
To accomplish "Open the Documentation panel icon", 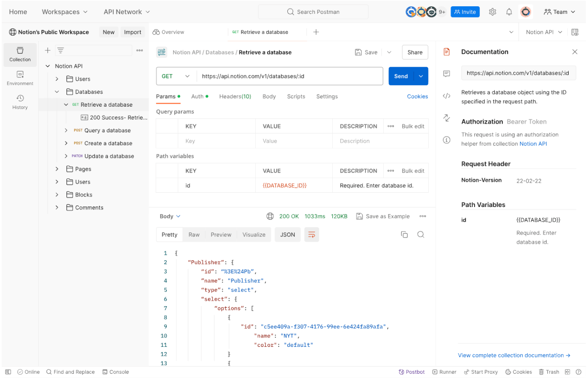I will 446,52.
